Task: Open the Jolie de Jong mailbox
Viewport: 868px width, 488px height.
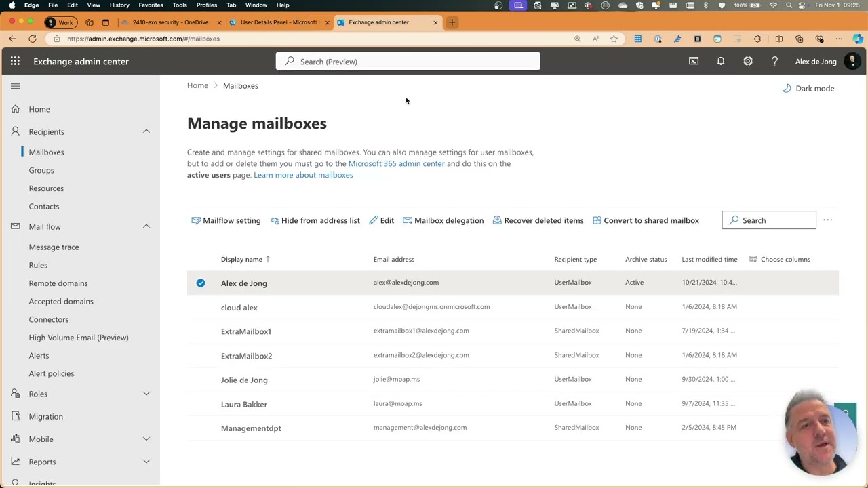Action: tap(244, 380)
